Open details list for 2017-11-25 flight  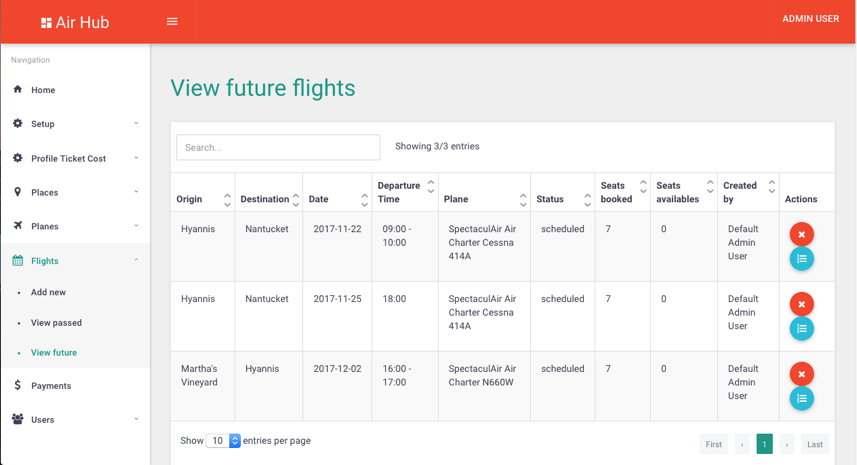point(801,328)
